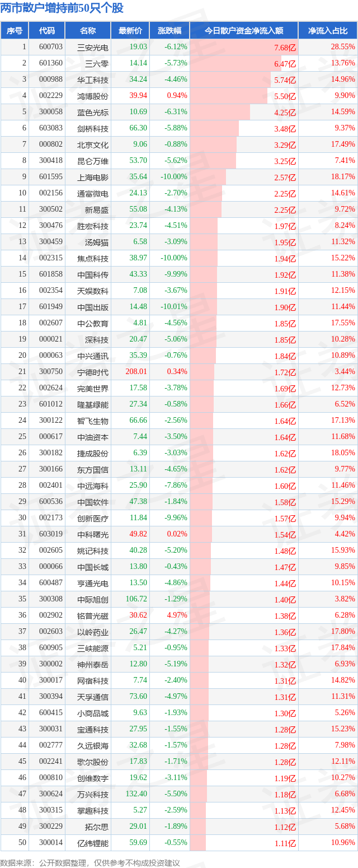Click 三峡能源 inflow ratio 17.84%

[343, 648]
